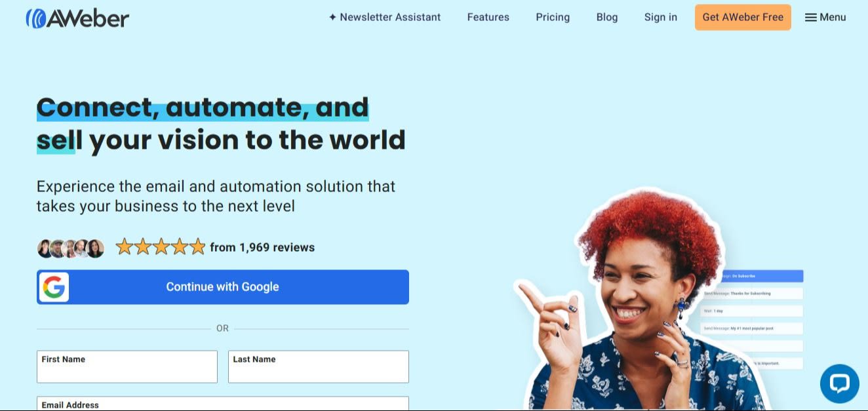This screenshot has width=868, height=411.
Task: Open the live chat bubble icon
Action: (x=839, y=383)
